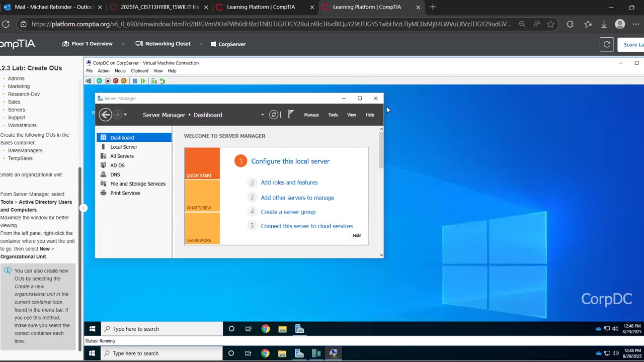The height and width of the screenshot is (362, 644).
Task: Click the Hyper-V Manager icon in bottom host taskbar
Action: 316,353
